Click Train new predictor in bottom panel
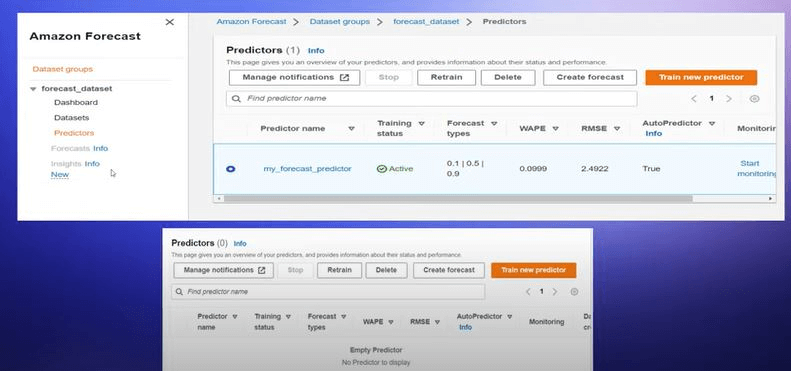Screen dimensions: 791x371 534,270
